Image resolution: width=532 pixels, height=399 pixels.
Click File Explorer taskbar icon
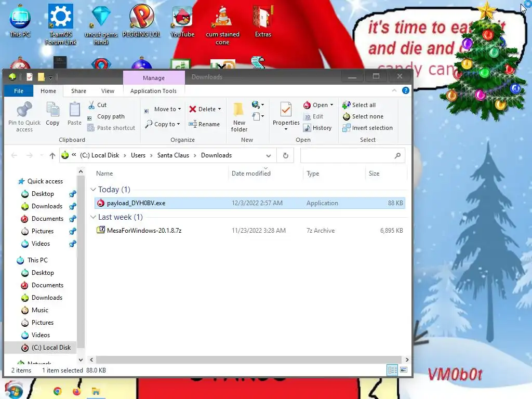coord(96,392)
